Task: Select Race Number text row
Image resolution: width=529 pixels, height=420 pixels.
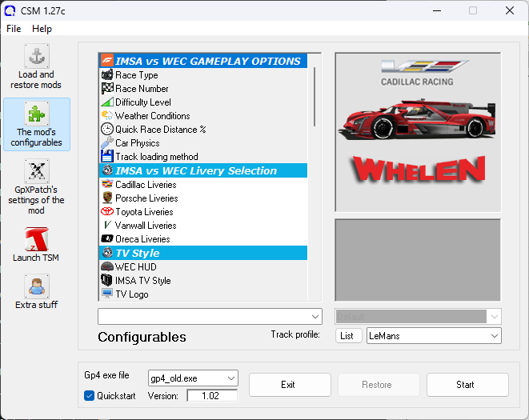Action: (x=142, y=88)
